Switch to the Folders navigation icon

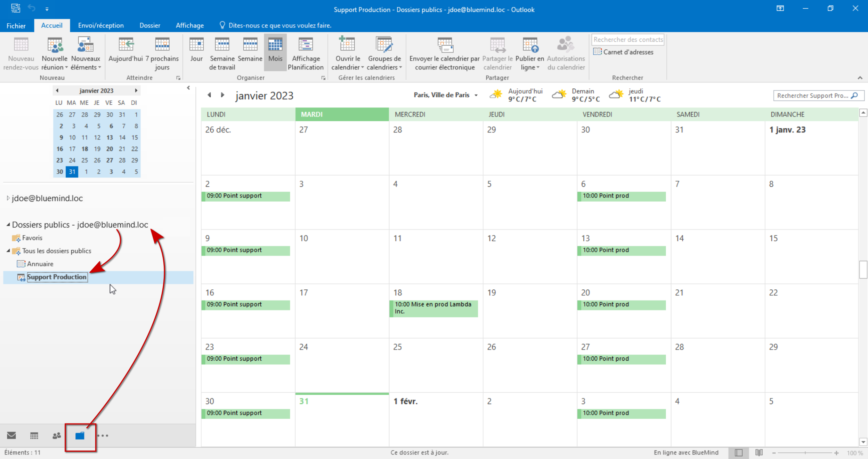pos(80,435)
